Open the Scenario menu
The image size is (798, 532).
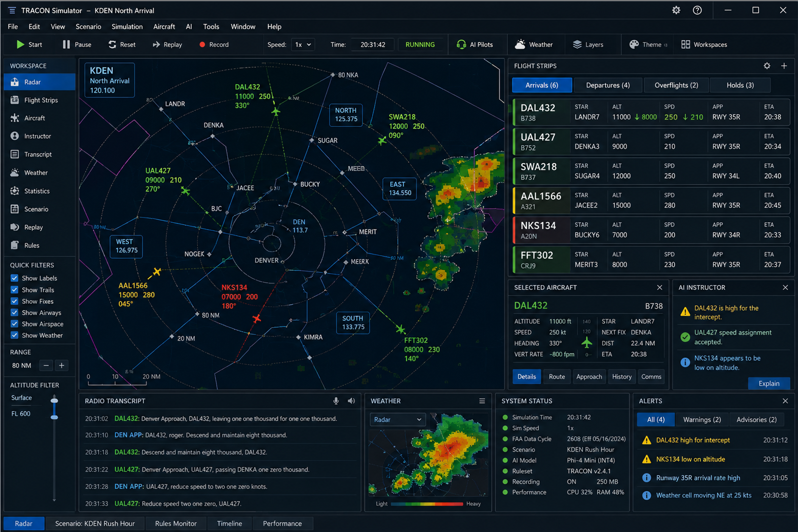(88, 27)
